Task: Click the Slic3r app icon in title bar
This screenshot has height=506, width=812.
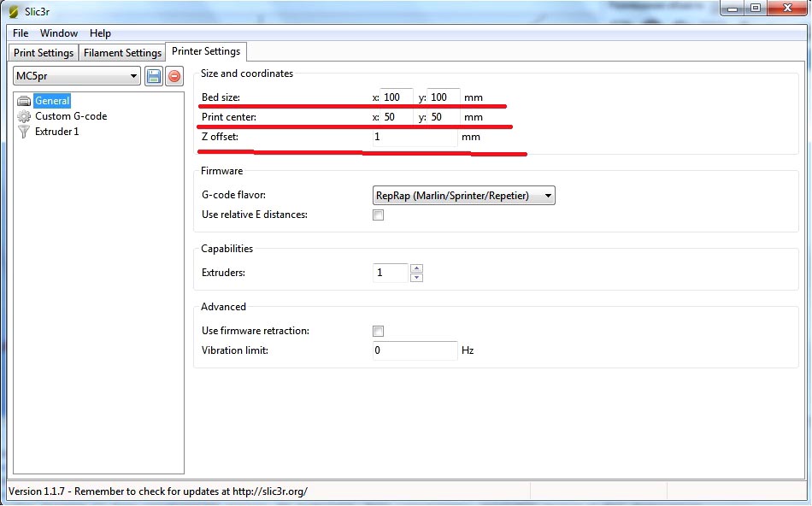Action: point(14,11)
